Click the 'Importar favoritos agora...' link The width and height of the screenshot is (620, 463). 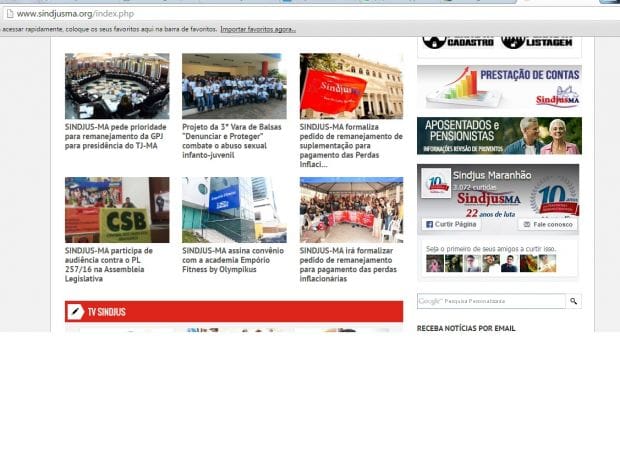(x=258, y=29)
